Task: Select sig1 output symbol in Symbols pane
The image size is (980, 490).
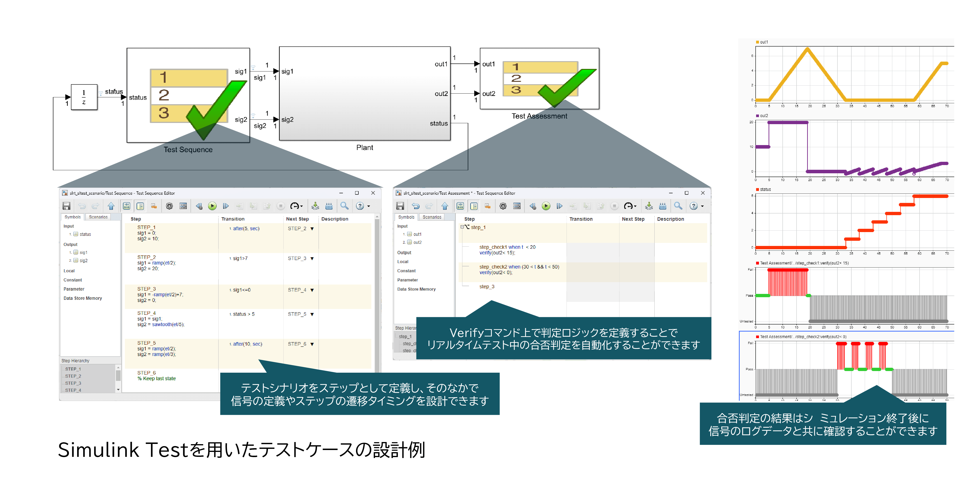Action: click(x=81, y=252)
